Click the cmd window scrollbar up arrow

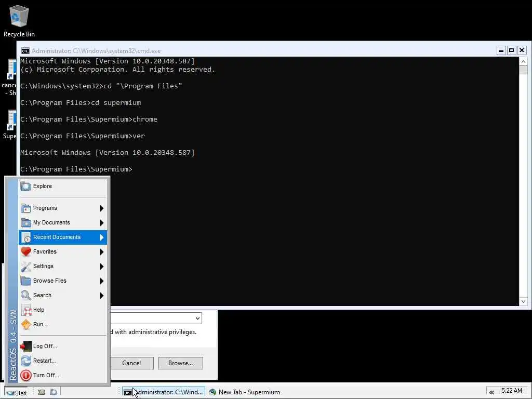tap(523, 61)
